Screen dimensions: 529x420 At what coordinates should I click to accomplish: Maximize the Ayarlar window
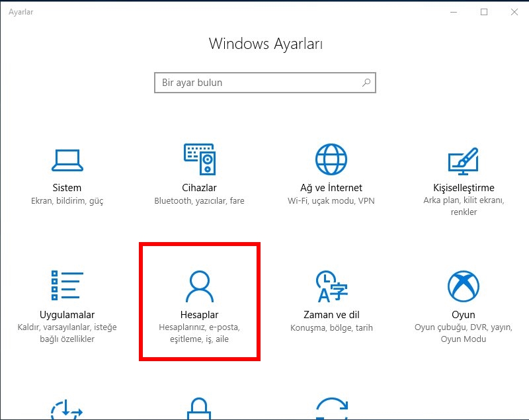click(484, 12)
